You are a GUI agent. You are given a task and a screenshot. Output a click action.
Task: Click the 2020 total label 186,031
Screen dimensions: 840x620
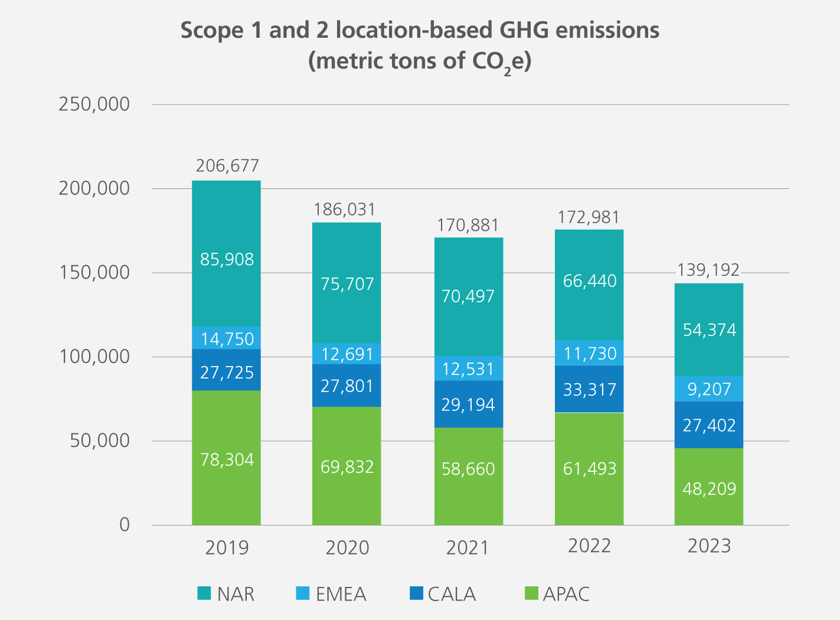pos(344,210)
